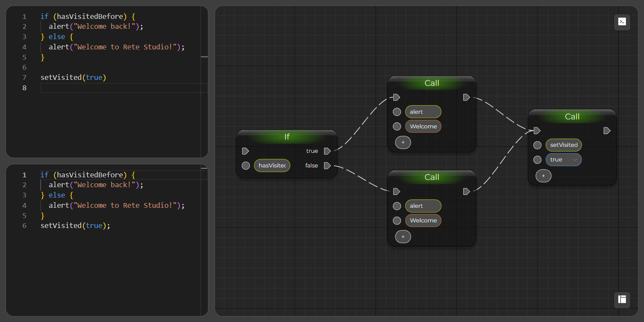Click the If node title header
Viewport: 644px width, 322px height.
pyautogui.click(x=286, y=137)
